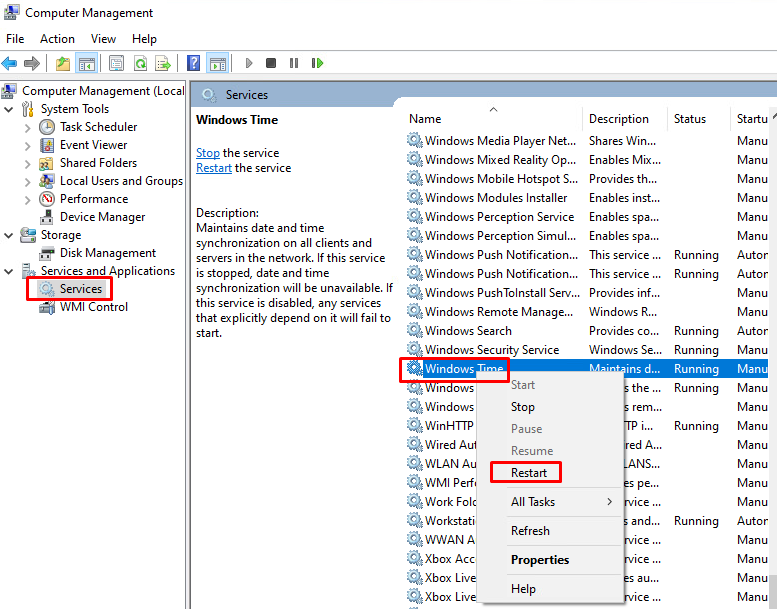
Task: Toggle Show/Hide Action Pane icon
Action: [218, 63]
